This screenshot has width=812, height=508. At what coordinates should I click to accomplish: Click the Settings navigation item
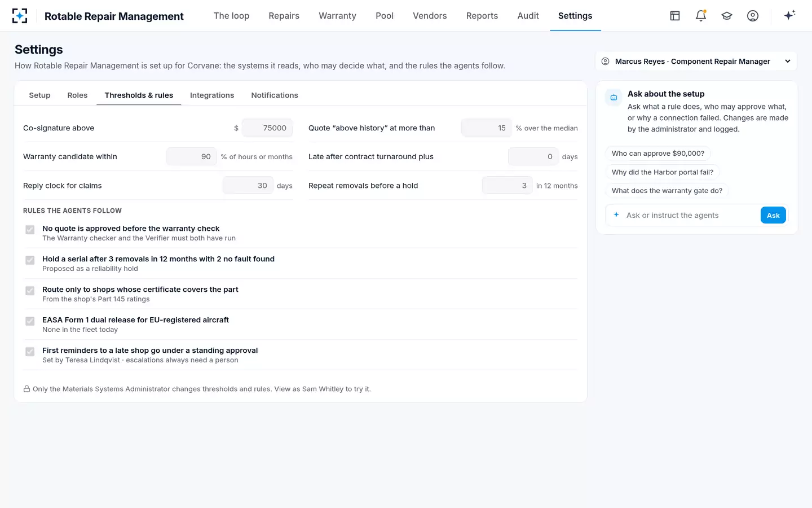tap(575, 16)
